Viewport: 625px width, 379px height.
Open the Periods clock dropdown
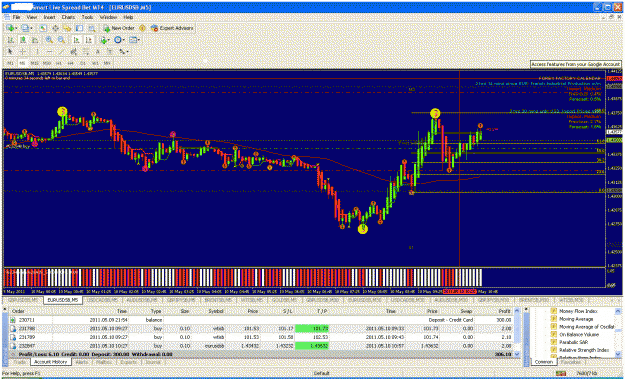(x=119, y=40)
